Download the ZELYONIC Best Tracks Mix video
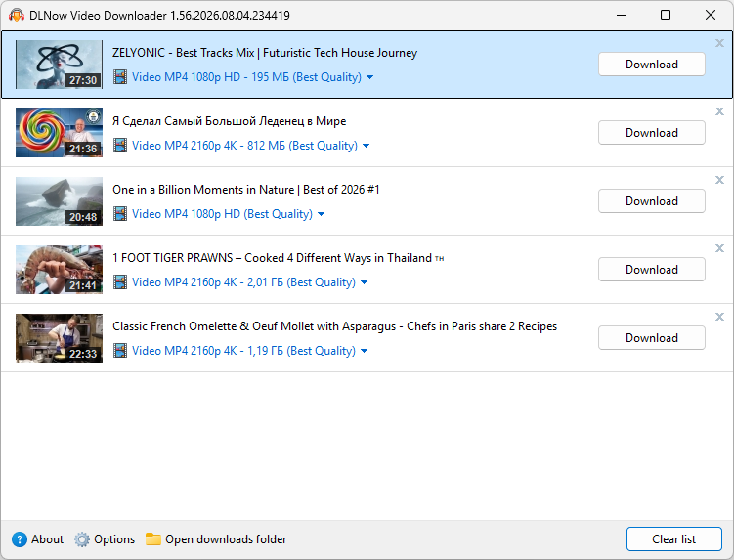The height and width of the screenshot is (560, 734). [652, 65]
